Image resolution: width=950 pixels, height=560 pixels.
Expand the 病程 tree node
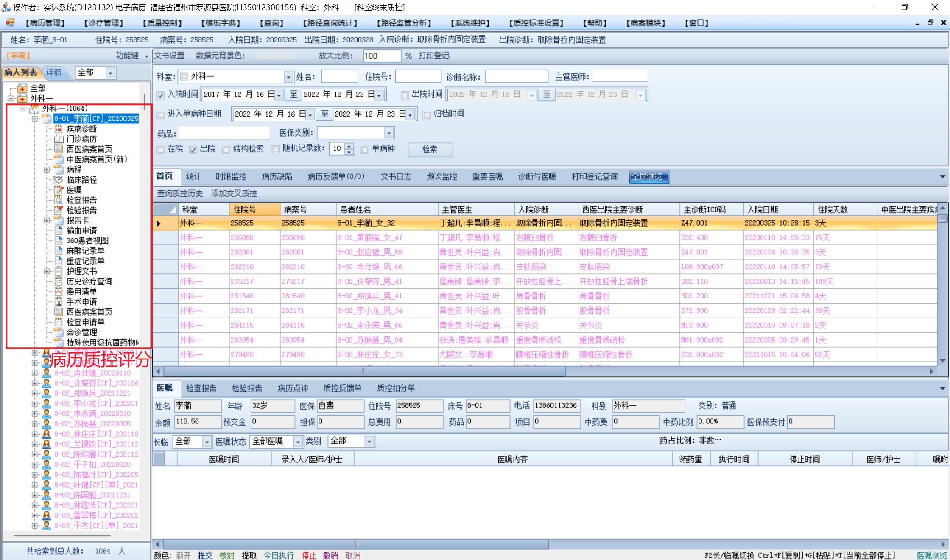click(47, 170)
